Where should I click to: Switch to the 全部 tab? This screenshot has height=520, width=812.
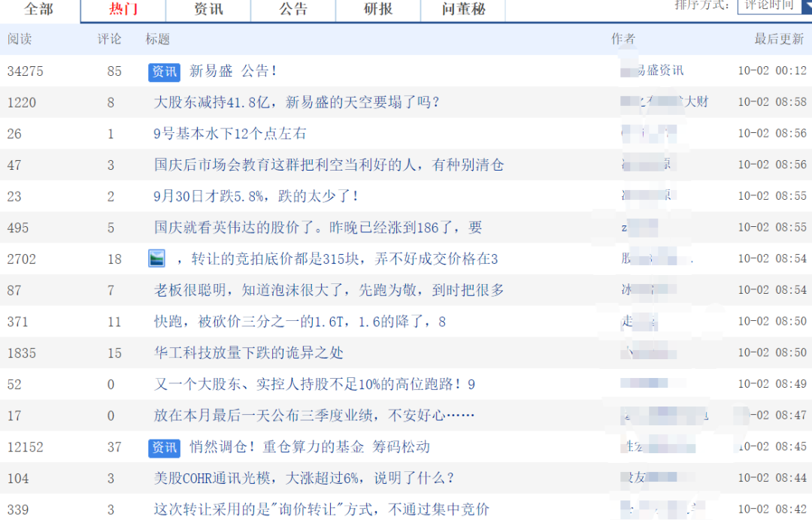coord(39,10)
